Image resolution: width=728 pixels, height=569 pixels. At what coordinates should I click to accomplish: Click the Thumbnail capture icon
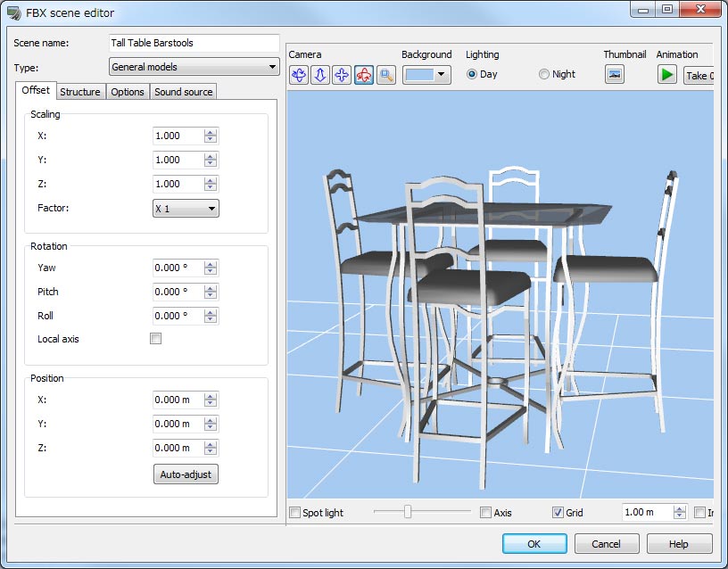[x=614, y=75]
